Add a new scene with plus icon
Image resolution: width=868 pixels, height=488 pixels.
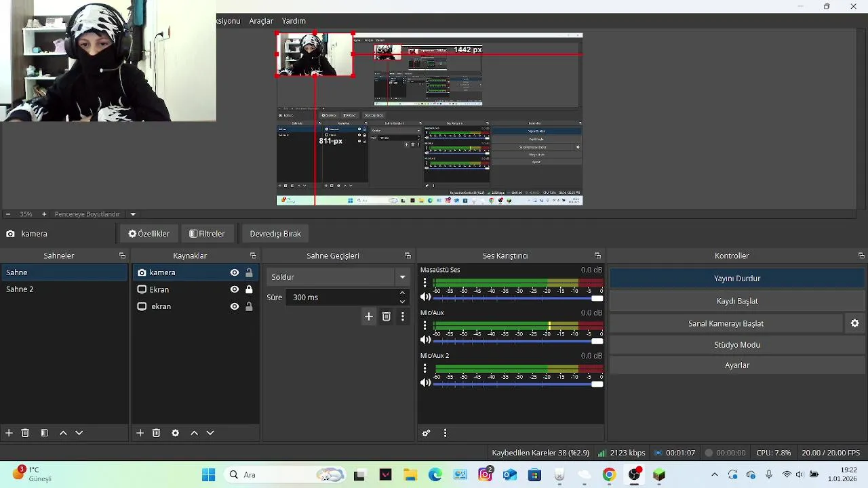point(9,432)
